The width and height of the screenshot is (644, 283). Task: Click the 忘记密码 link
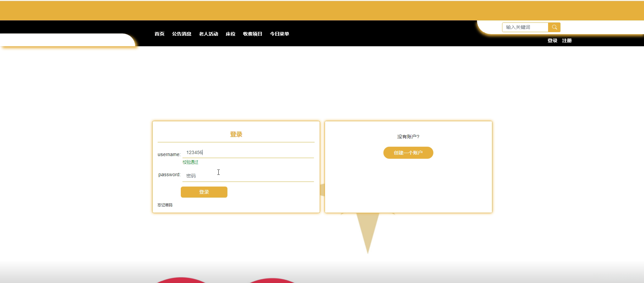pos(165,205)
